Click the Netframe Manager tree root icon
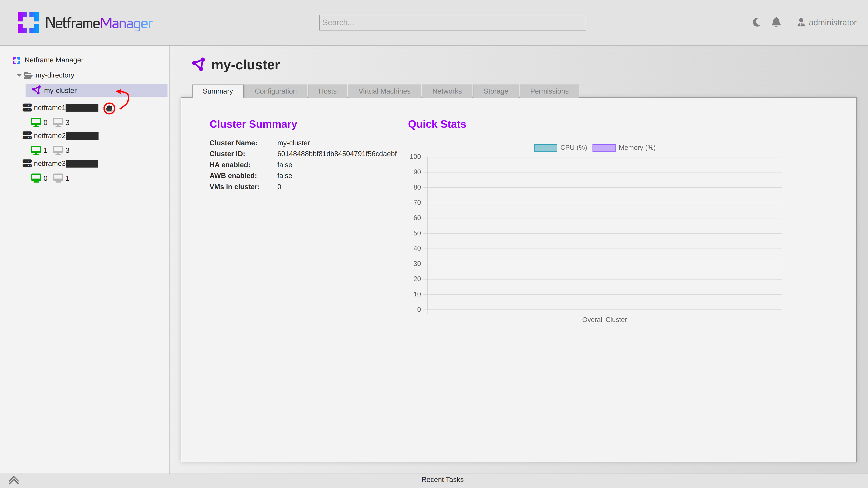The image size is (868, 488). coord(16,60)
